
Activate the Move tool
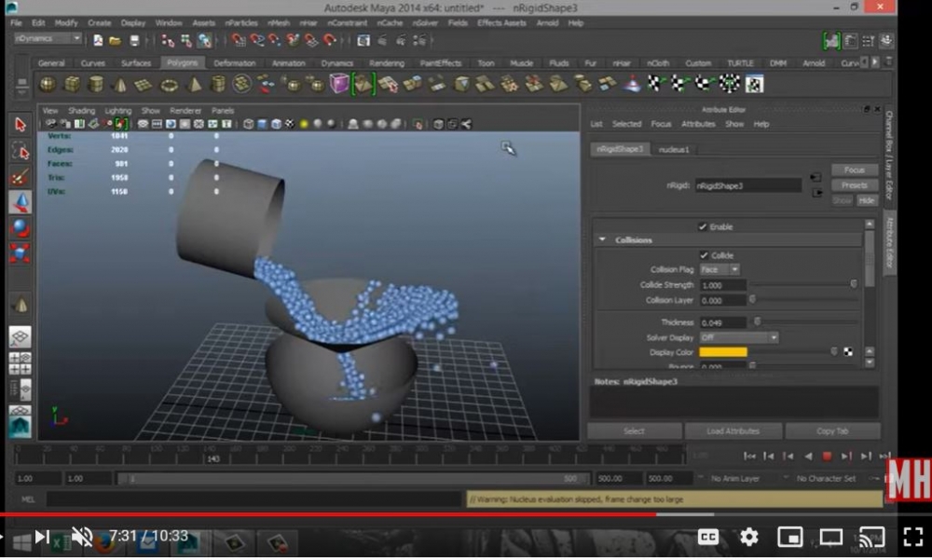pyautogui.click(x=21, y=202)
